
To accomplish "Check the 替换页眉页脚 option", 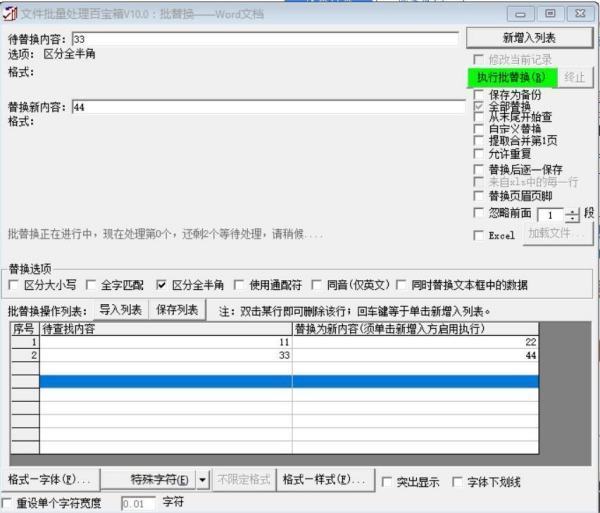I will coord(479,196).
